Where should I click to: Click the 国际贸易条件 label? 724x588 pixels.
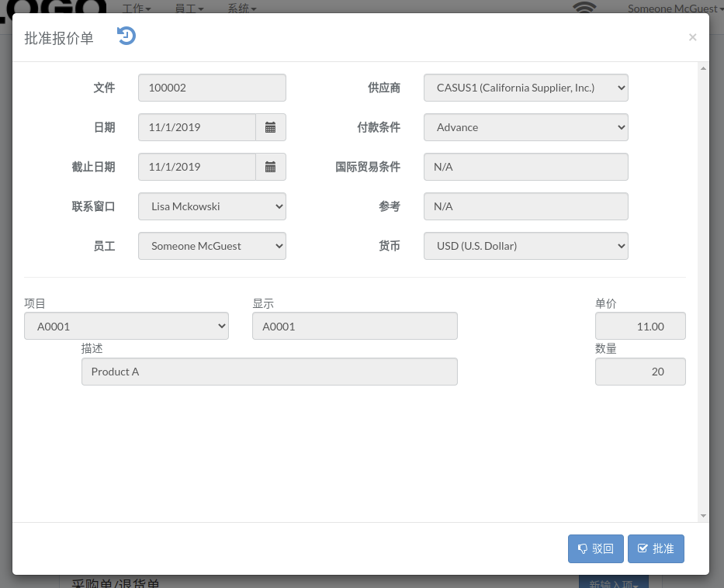[368, 167]
